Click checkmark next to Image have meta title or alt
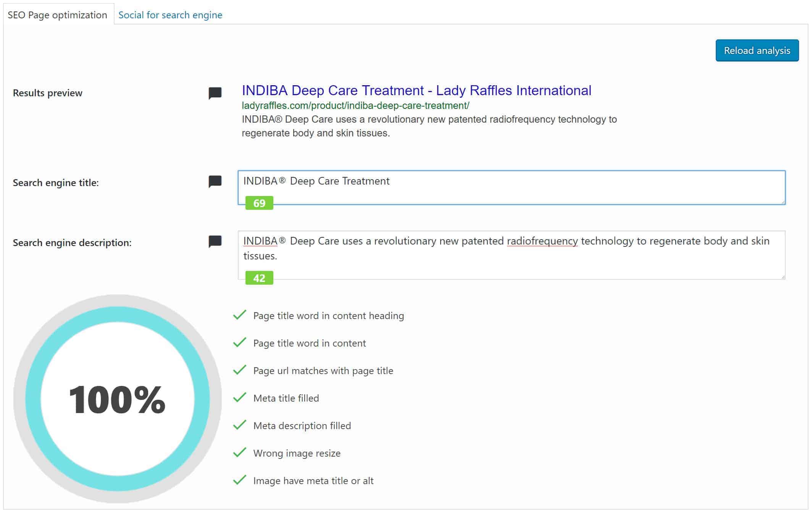Image resolution: width=812 pixels, height=512 pixels. pyautogui.click(x=240, y=480)
